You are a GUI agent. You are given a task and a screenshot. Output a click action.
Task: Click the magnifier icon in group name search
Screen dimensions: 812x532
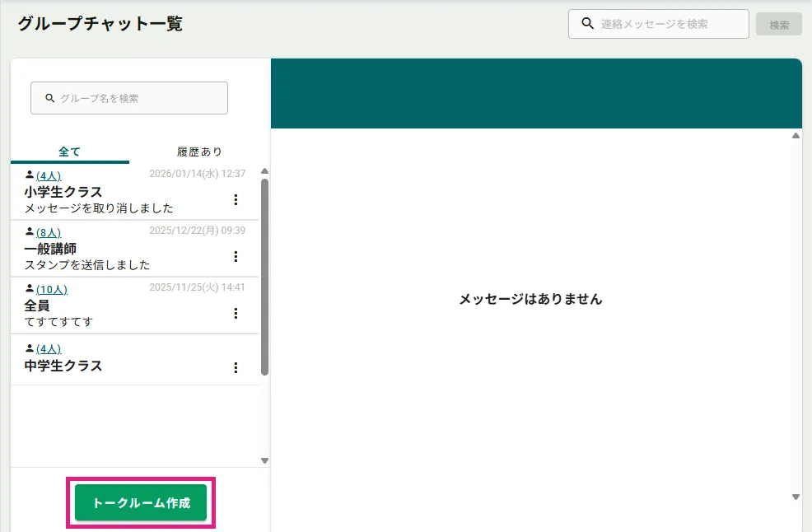pyautogui.click(x=49, y=98)
